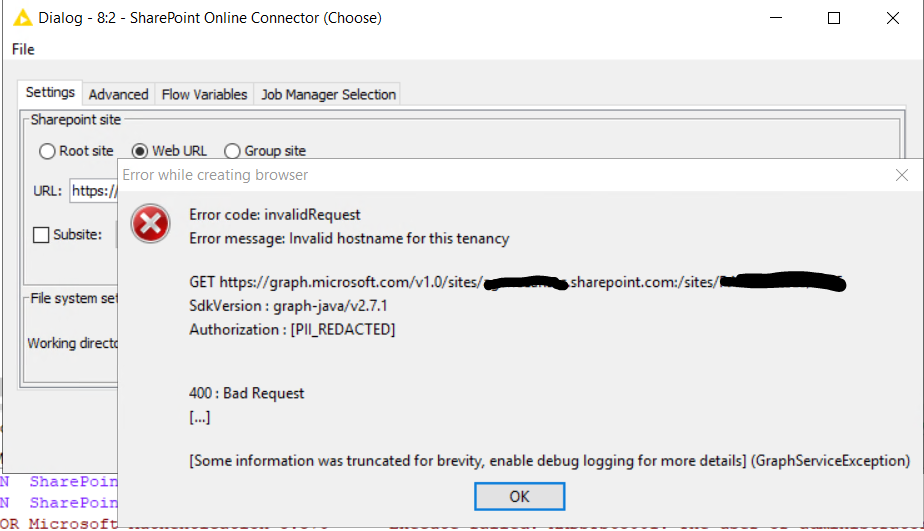This screenshot has width=924, height=531.
Task: Click the GET graph.microsoft.com request line
Action: click(517, 282)
